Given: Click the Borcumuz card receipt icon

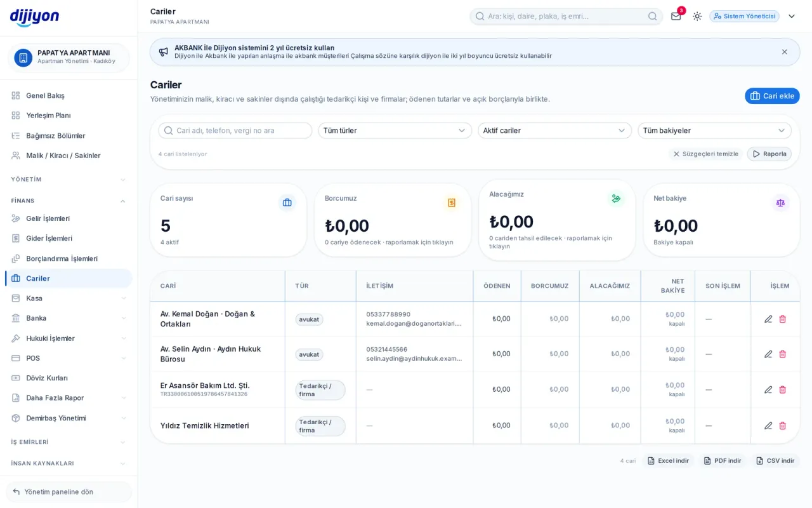Looking at the screenshot, I should (x=452, y=203).
